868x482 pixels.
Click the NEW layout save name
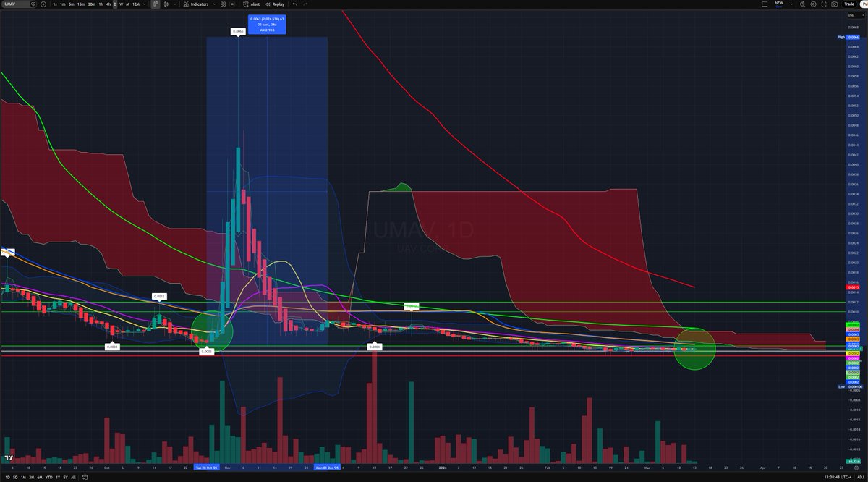(x=779, y=4)
